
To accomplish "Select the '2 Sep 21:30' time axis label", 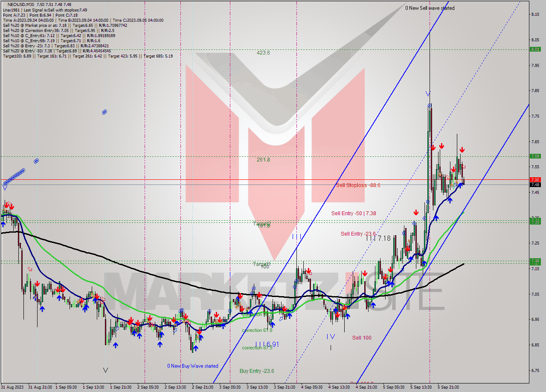I will click(203, 387).
